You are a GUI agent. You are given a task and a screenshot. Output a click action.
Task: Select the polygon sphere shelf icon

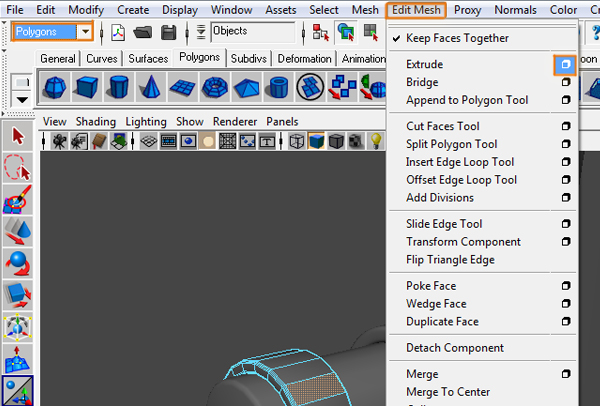[55, 87]
